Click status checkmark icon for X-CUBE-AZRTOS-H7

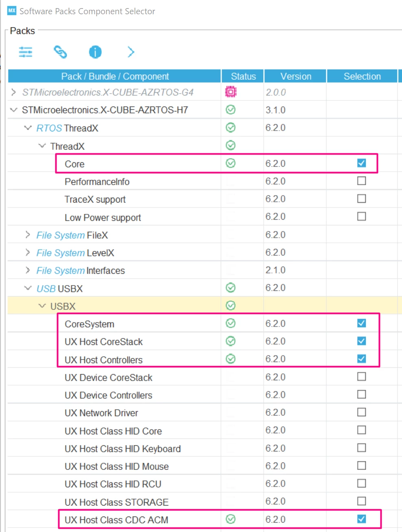pos(231,110)
